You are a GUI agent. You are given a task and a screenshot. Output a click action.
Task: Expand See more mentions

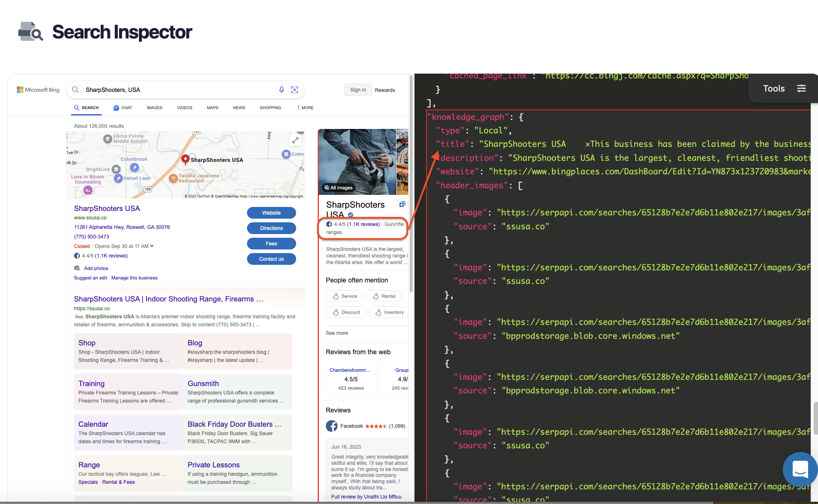[336, 333]
